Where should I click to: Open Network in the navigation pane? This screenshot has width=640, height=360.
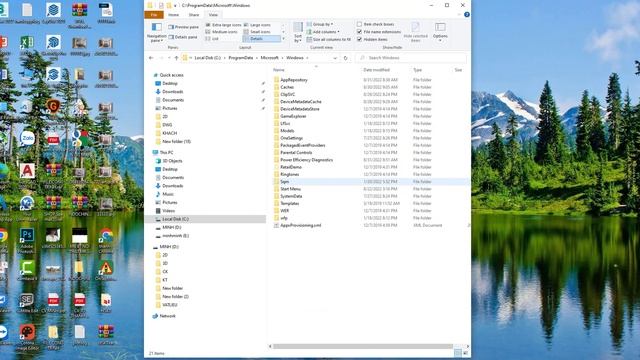pos(167,316)
